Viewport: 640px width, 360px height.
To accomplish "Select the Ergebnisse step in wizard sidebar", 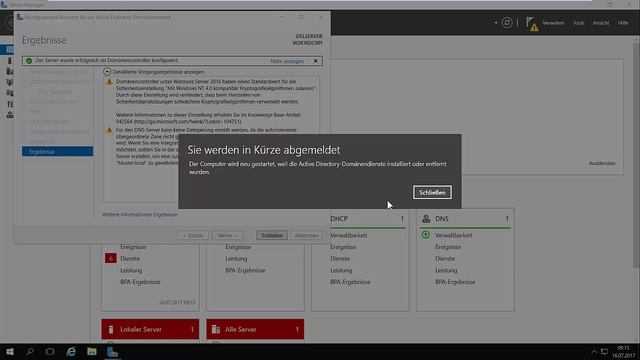I will (x=58, y=151).
